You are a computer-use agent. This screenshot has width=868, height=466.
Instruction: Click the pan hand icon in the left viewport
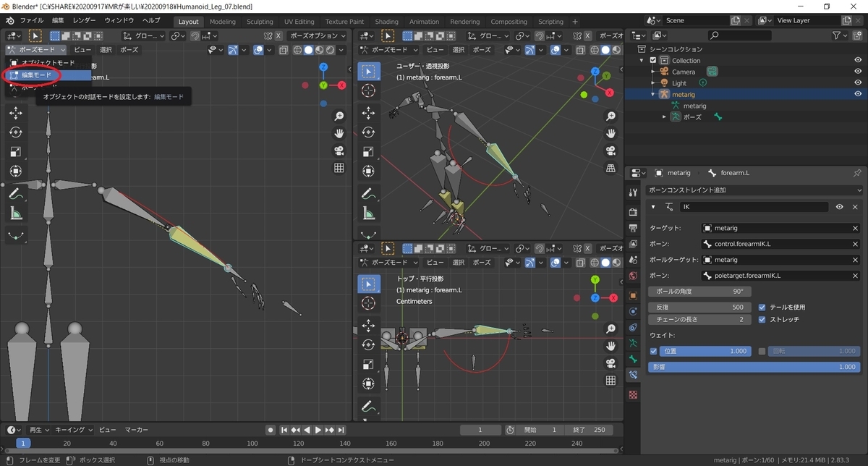[339, 133]
